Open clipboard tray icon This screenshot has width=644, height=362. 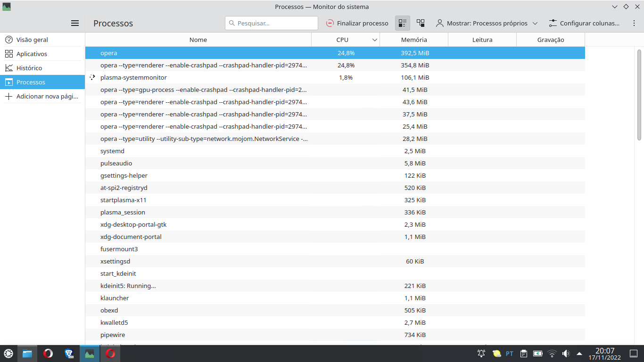524,354
